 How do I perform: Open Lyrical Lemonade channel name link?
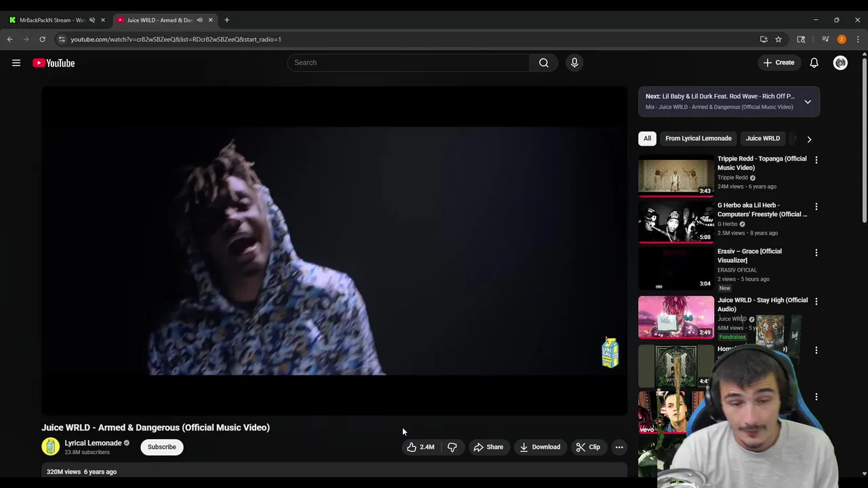click(x=93, y=443)
